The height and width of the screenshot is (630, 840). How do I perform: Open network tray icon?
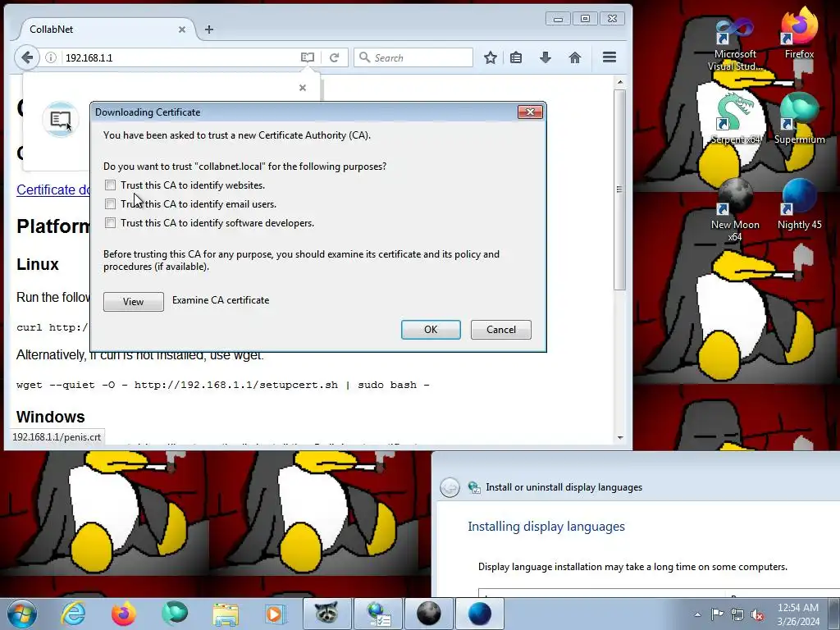click(737, 614)
